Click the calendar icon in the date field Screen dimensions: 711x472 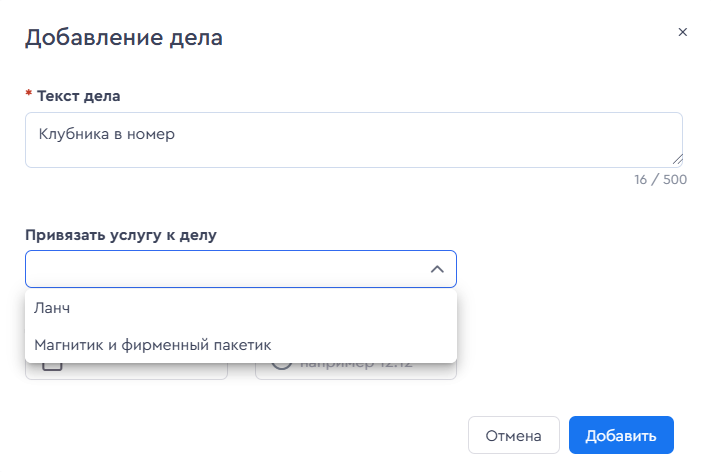pyautogui.click(x=52, y=365)
